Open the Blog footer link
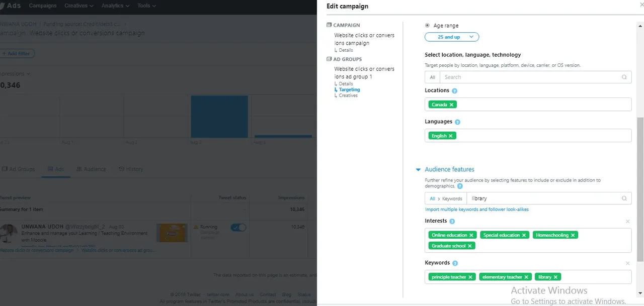Viewport: 644px width, 306px height. pos(287,294)
